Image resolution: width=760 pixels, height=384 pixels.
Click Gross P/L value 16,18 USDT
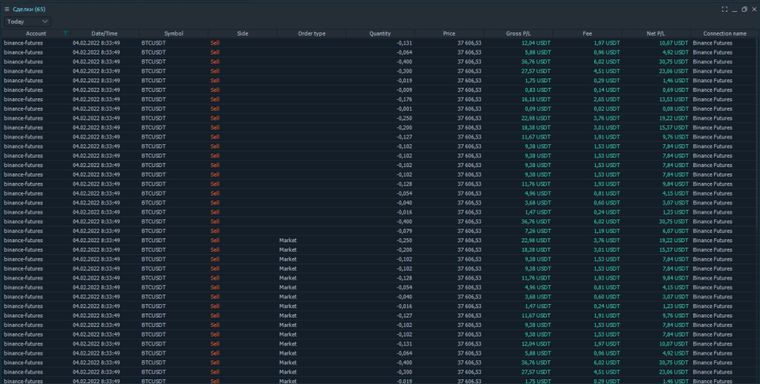[x=536, y=99]
